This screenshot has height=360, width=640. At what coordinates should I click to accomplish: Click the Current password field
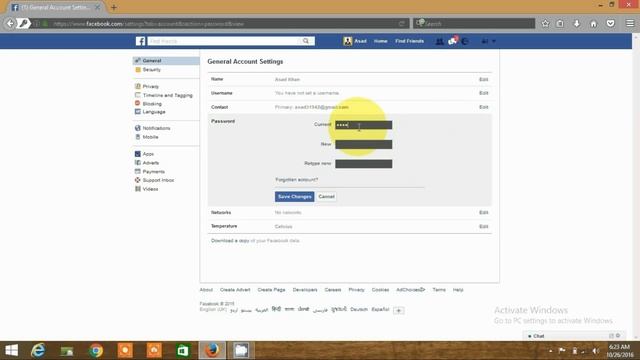[x=364, y=125]
